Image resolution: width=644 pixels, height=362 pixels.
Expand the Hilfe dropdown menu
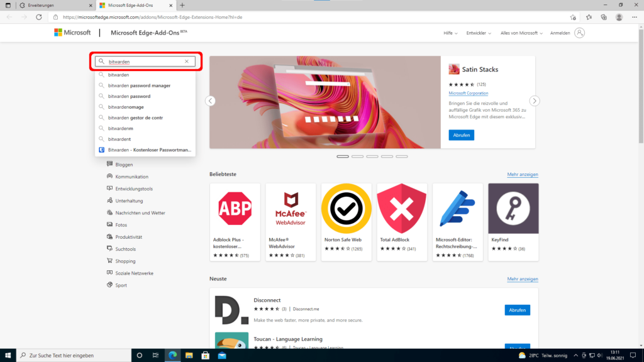[x=450, y=33]
